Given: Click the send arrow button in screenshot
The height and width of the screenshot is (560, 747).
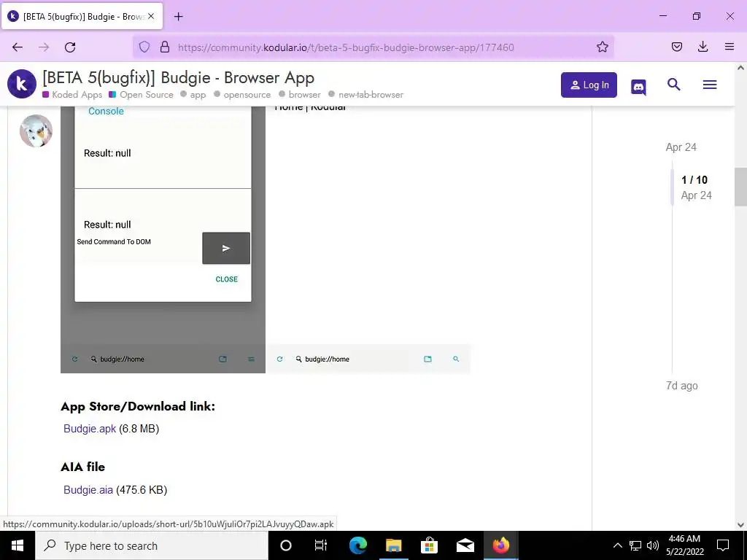Looking at the screenshot, I should coord(226,248).
